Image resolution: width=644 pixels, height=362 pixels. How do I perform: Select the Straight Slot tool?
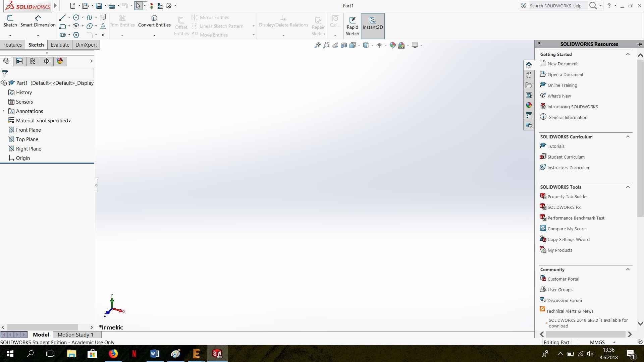[63, 35]
